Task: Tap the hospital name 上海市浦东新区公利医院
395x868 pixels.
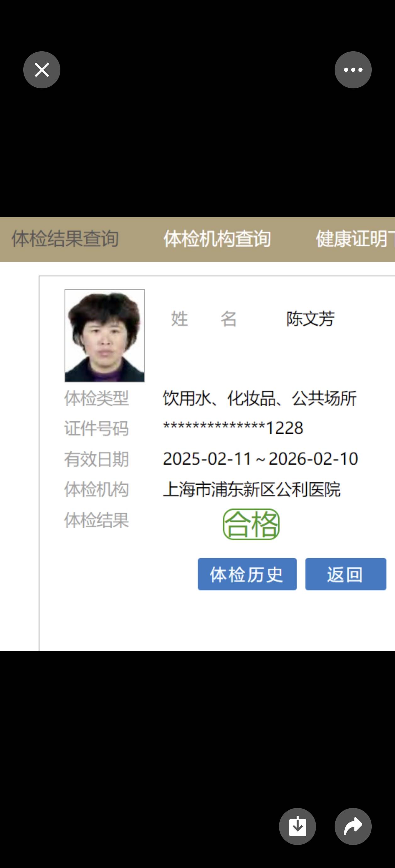Action: coord(251,489)
